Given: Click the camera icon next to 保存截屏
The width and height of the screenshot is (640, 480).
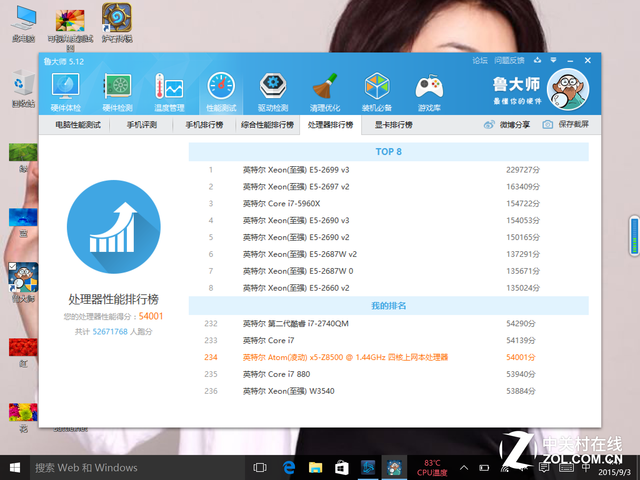Looking at the screenshot, I should 547,124.
